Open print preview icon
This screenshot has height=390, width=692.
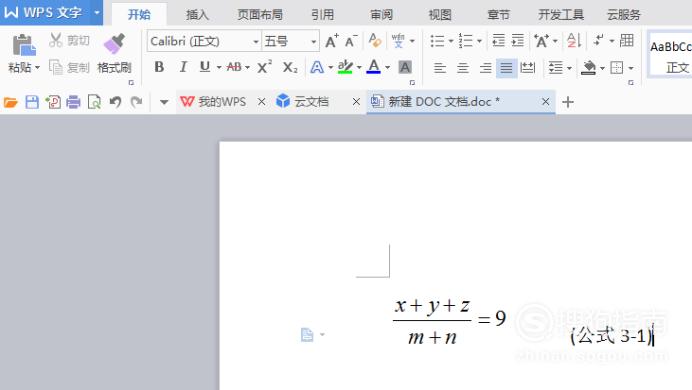94,102
